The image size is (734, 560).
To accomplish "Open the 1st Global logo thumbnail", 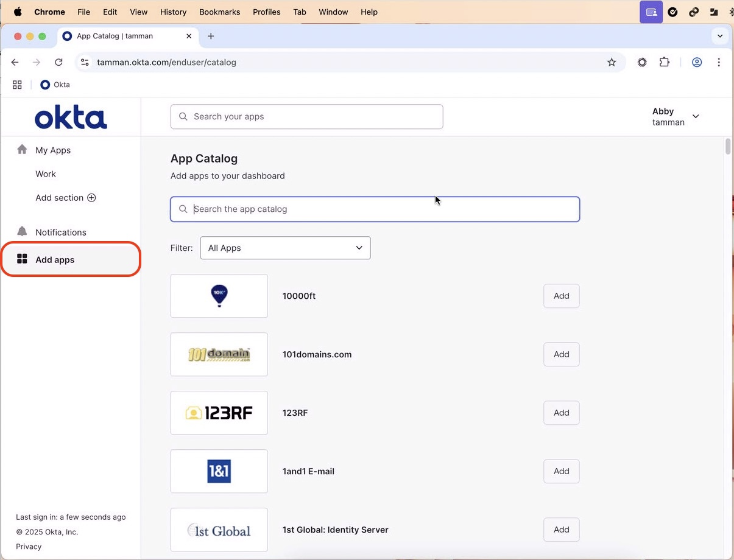I will [x=219, y=530].
